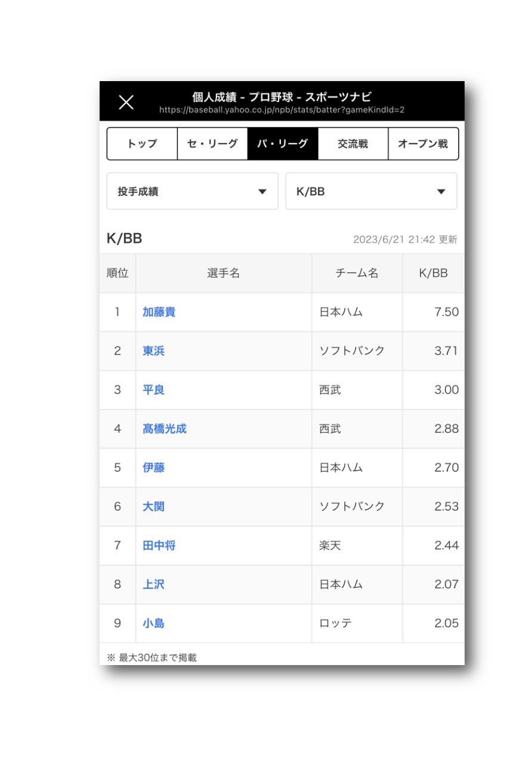Screen dimensions: 532x779
Task: Select the セ・リーグ tab
Action: 212,144
